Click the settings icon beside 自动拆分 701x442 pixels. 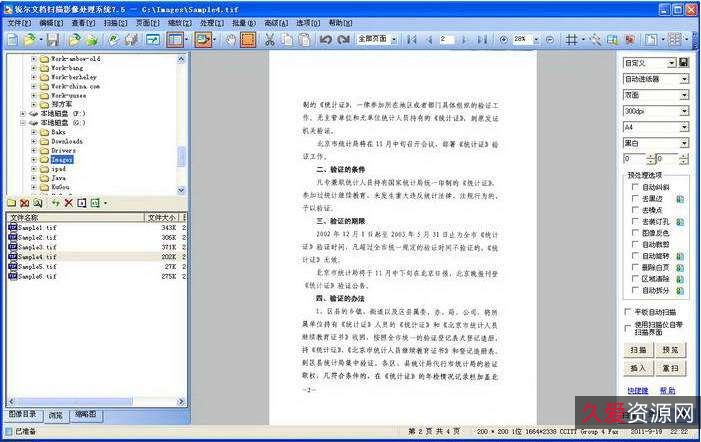coord(680,291)
